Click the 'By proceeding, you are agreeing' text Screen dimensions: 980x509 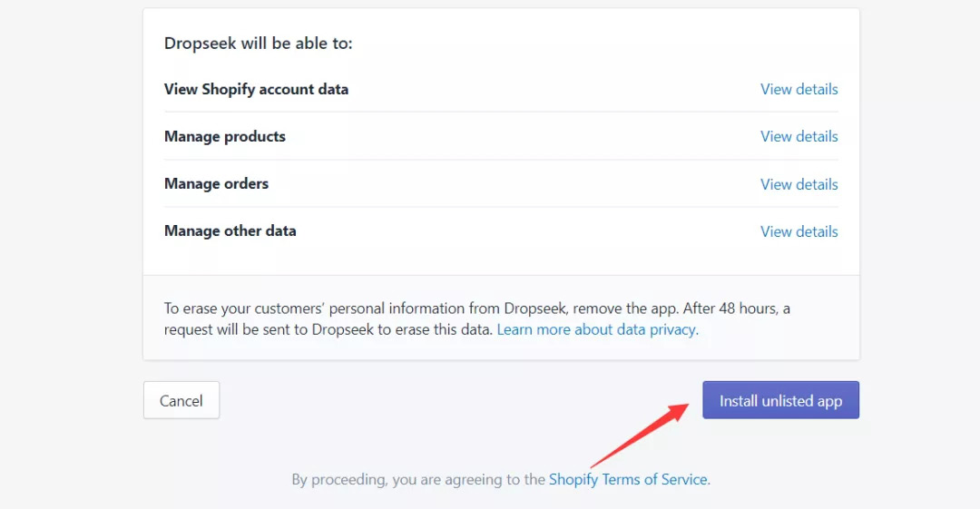418,480
